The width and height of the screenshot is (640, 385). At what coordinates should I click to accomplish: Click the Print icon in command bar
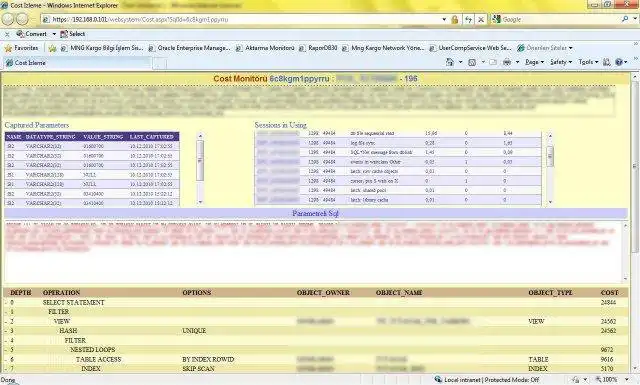[507, 62]
